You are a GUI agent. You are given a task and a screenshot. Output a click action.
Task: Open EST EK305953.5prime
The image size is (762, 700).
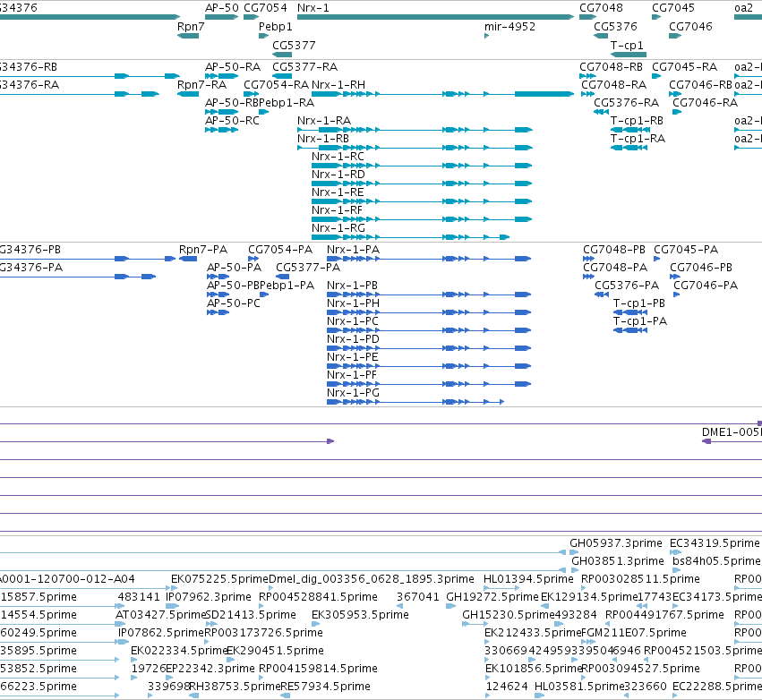tap(360, 615)
